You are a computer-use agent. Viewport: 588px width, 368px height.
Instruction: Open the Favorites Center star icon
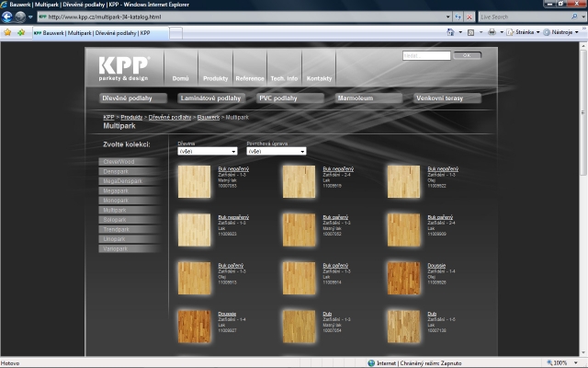7,33
